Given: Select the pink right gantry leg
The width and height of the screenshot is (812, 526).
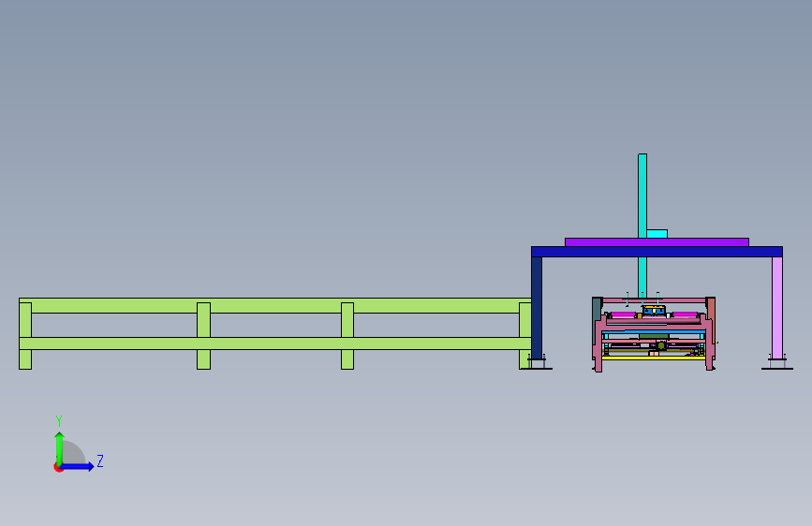Looking at the screenshot, I should click(x=776, y=308).
